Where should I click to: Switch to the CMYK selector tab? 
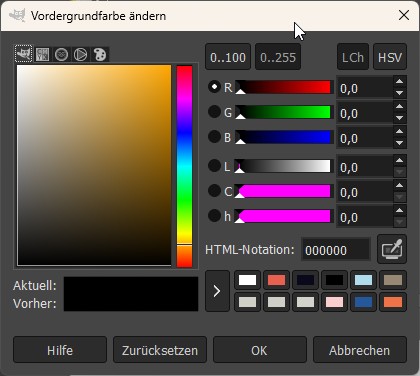(x=42, y=54)
